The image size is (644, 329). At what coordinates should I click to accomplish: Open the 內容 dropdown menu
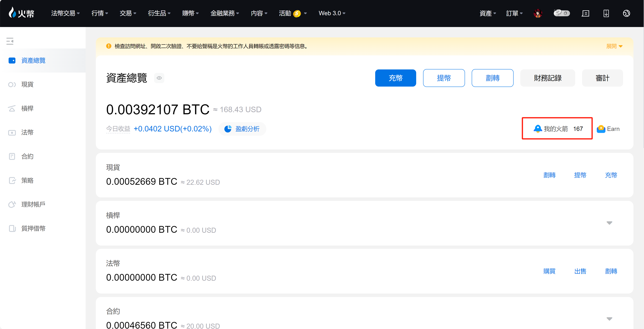coord(259,13)
